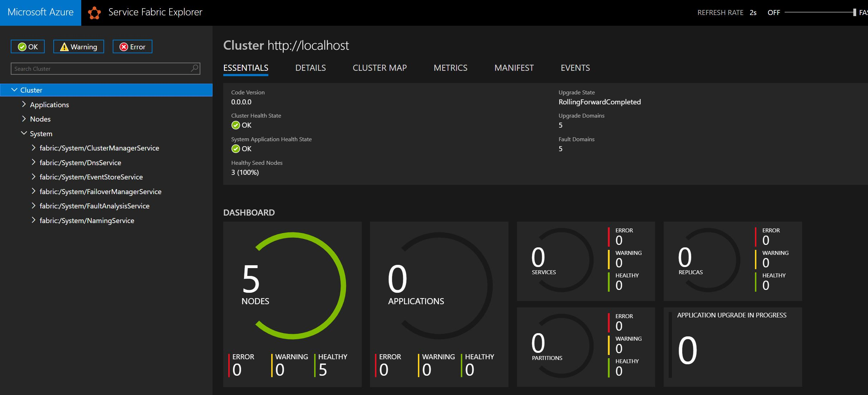Image resolution: width=868 pixels, height=395 pixels.
Task: Click the search magnifier icon in Search Cluster
Action: point(194,68)
